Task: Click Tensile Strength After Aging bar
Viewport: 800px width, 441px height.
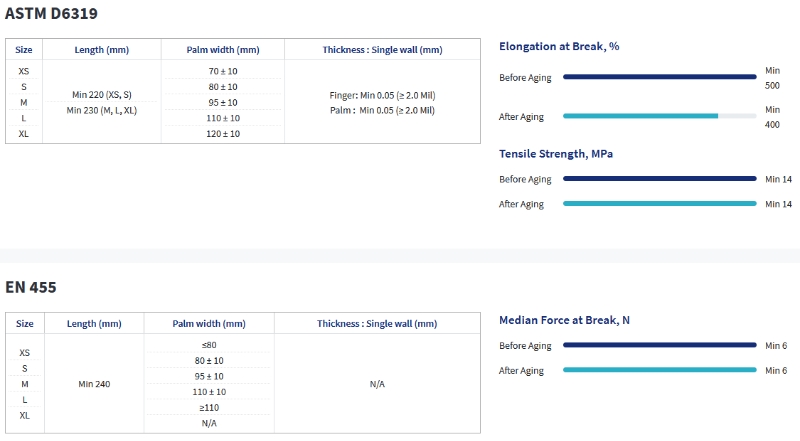Action: (x=659, y=204)
